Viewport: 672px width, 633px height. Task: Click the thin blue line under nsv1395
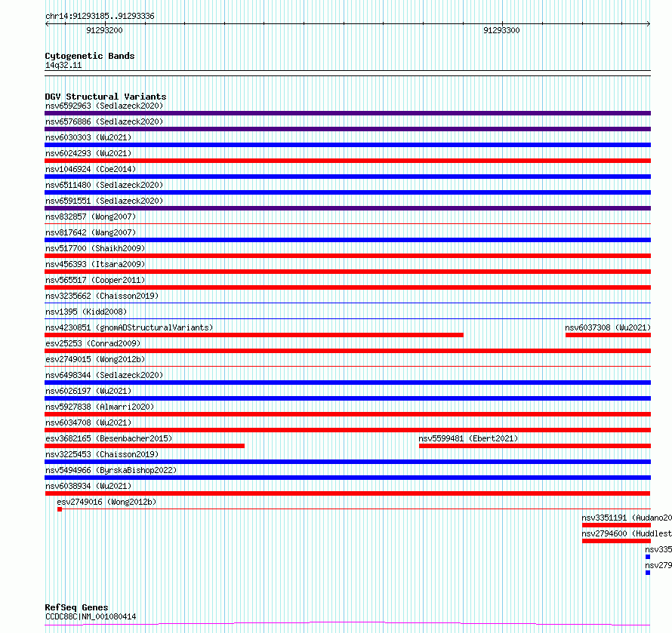click(347, 318)
